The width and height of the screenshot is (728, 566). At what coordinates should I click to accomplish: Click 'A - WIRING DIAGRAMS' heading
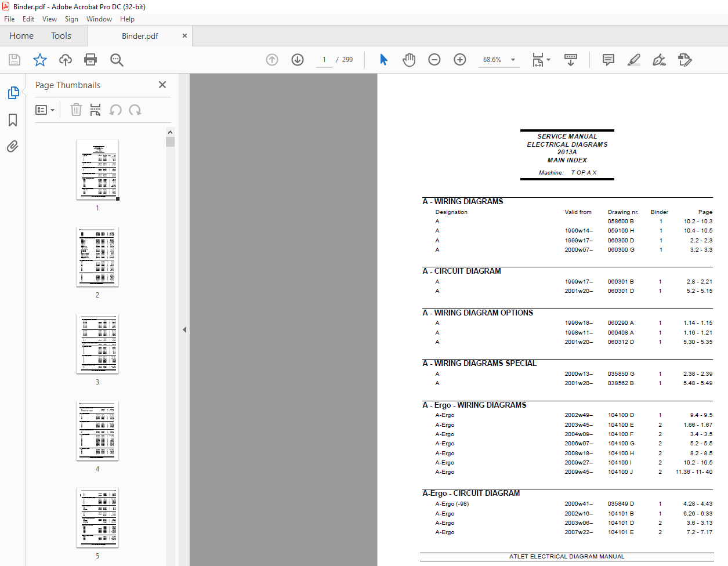click(x=463, y=201)
